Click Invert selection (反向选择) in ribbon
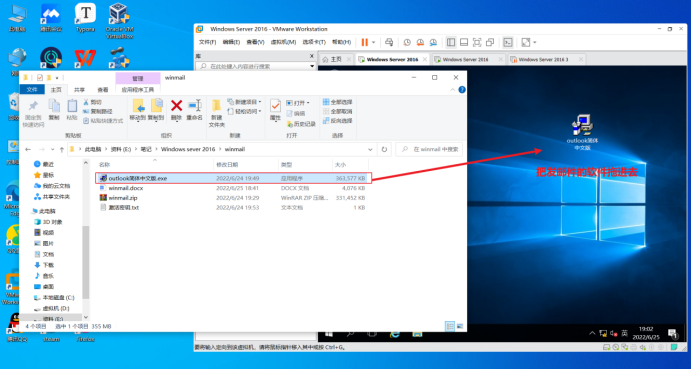692x369 pixels. pos(338,120)
